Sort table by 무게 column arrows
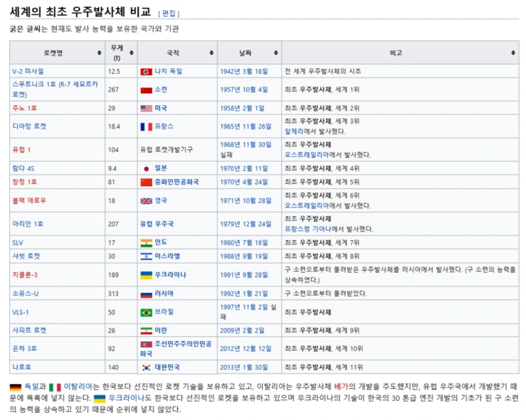The height and width of the screenshot is (420, 526). [131, 53]
